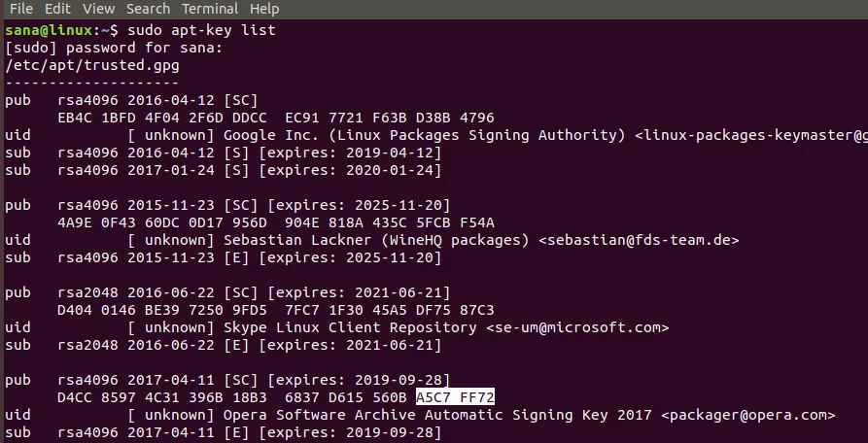This screenshot has width=868, height=443.
Task: Open the File menu
Action: click(x=20, y=9)
